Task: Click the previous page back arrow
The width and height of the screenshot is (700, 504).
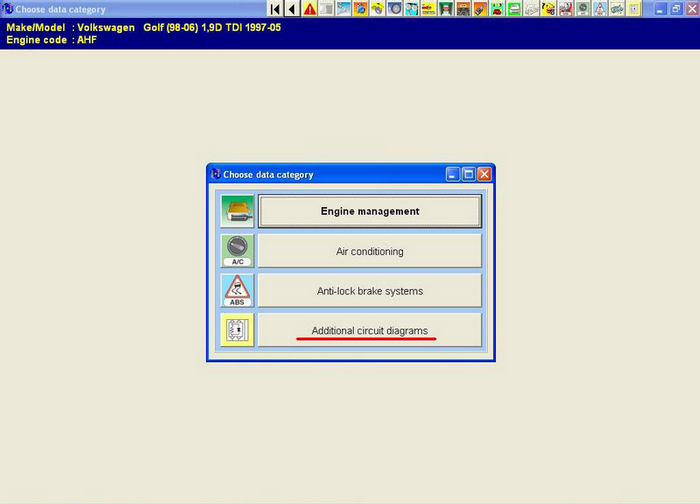Action: 292,9
